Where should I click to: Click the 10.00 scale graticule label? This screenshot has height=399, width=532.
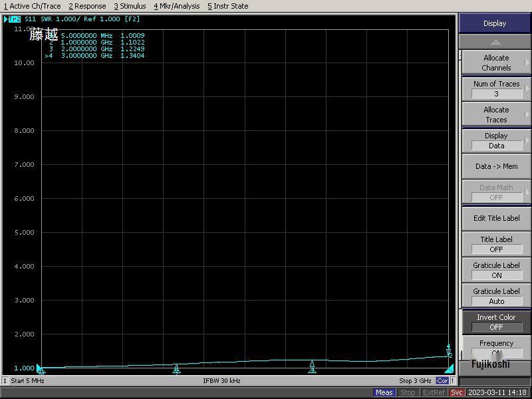pos(24,63)
